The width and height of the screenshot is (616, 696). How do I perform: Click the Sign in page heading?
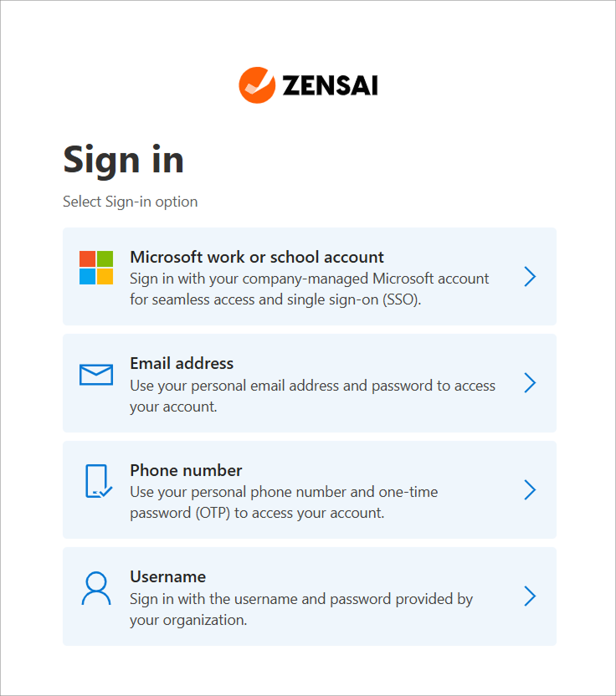tap(124, 159)
